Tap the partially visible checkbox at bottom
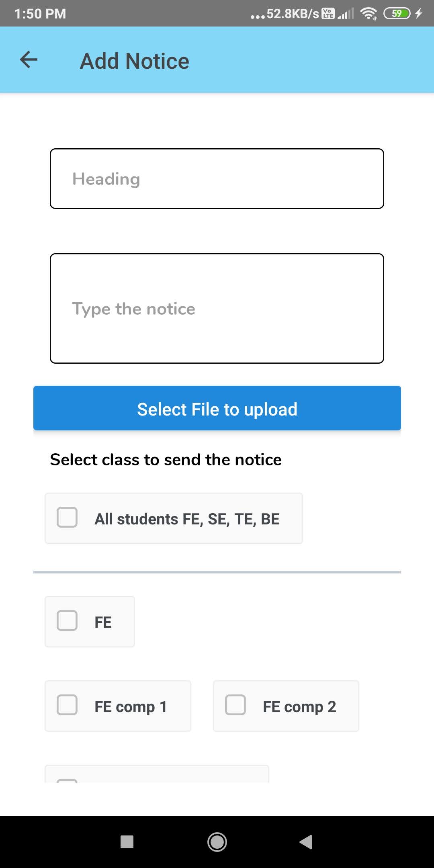Image resolution: width=434 pixels, height=868 pixels. click(67, 784)
